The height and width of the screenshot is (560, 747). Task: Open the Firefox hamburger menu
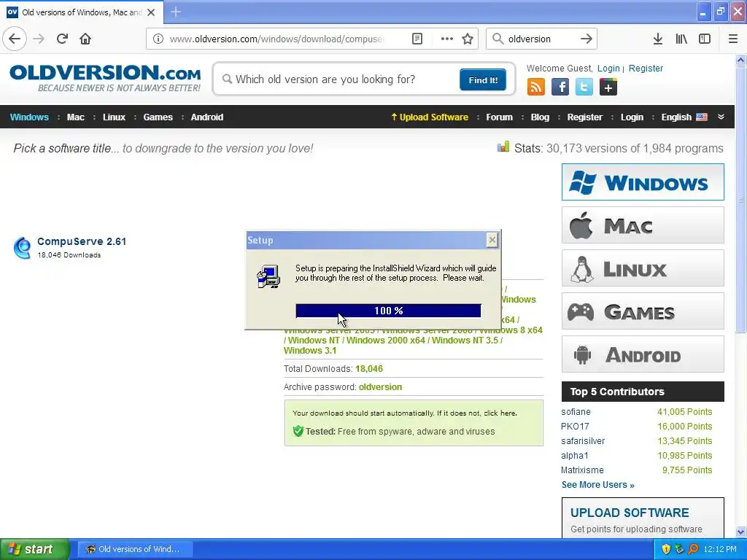pyautogui.click(x=733, y=39)
